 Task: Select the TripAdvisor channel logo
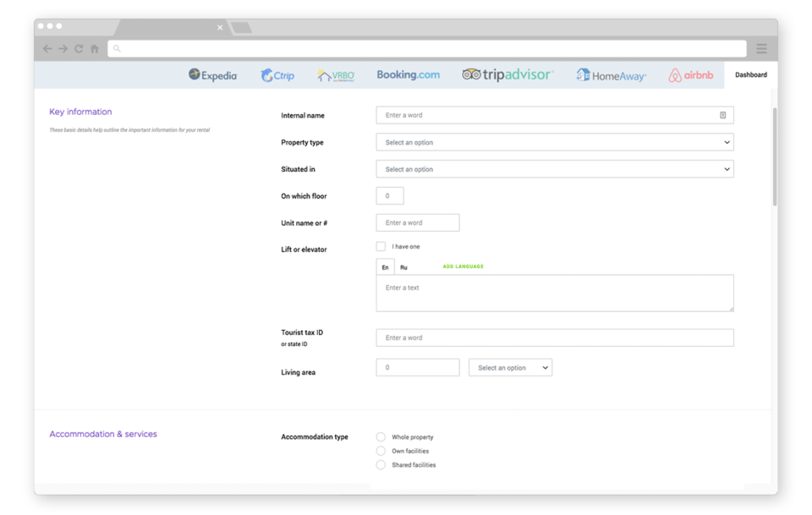(507, 74)
